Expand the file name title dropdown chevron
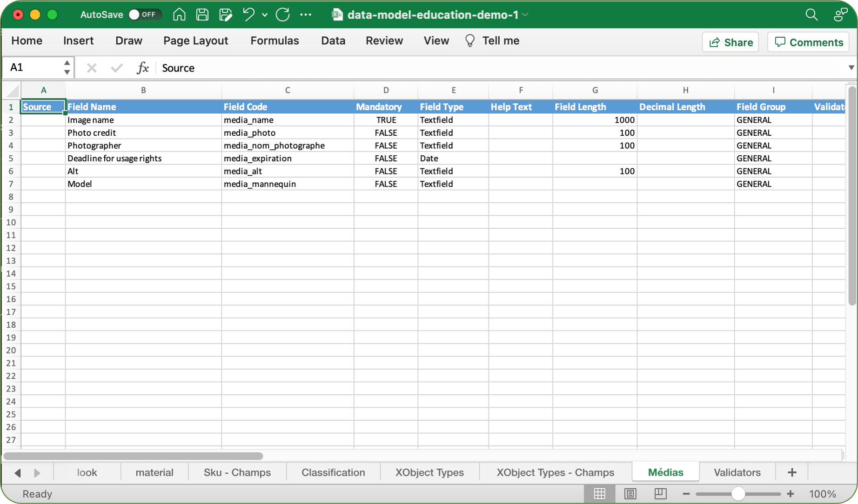This screenshot has height=504, width=858. [x=525, y=15]
